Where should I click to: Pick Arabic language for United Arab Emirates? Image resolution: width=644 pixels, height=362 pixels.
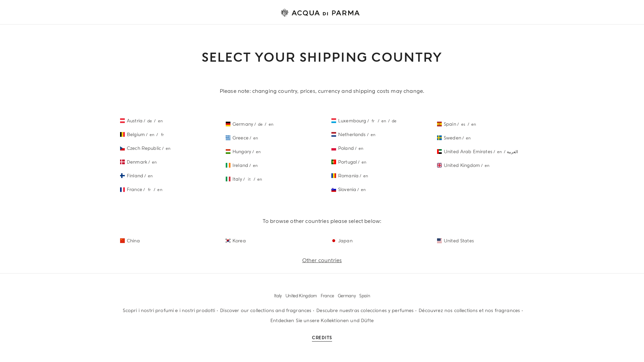pyautogui.click(x=512, y=152)
